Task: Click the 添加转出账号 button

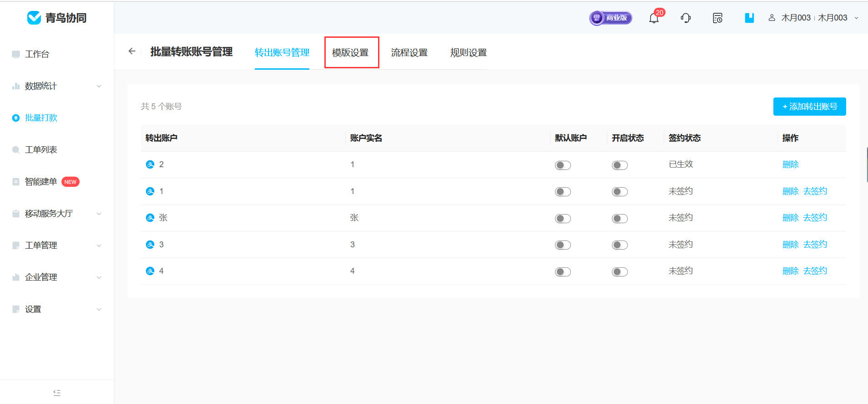Action: 810,107
